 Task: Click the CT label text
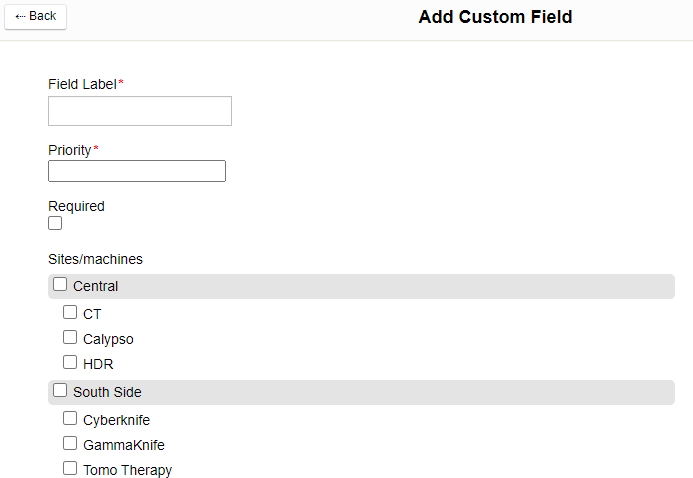click(x=92, y=314)
